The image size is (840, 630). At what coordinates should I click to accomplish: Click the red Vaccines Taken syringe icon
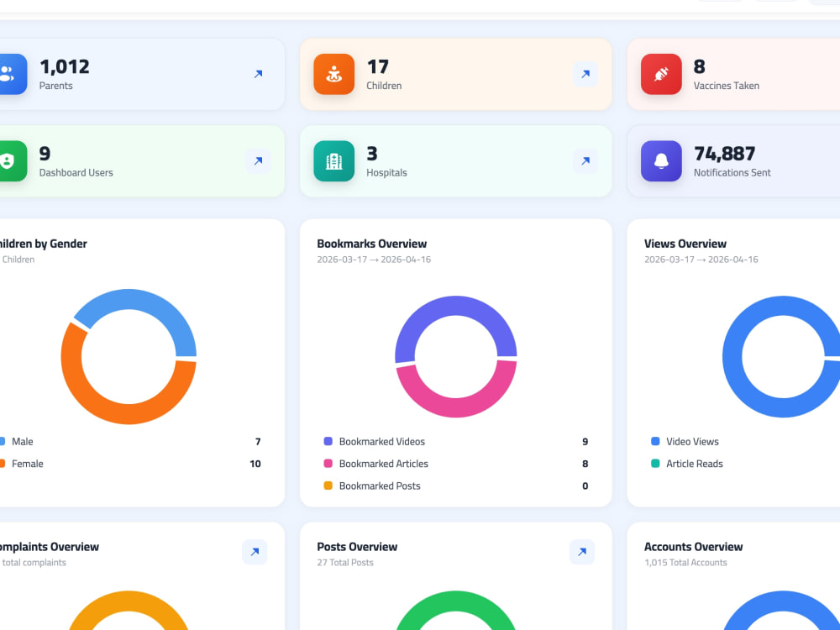[x=661, y=74]
